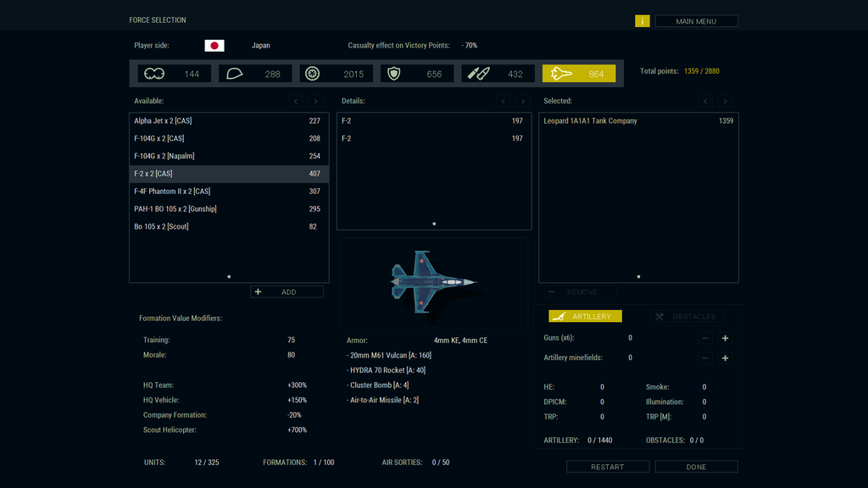Click the Selected list page indicator dot
868x488 pixels.
click(x=638, y=277)
